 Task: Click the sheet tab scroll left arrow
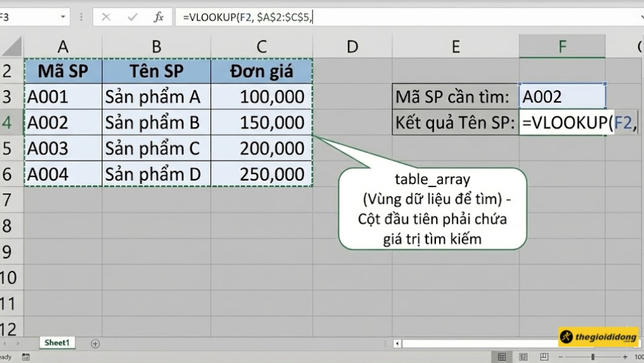click(x=5, y=343)
